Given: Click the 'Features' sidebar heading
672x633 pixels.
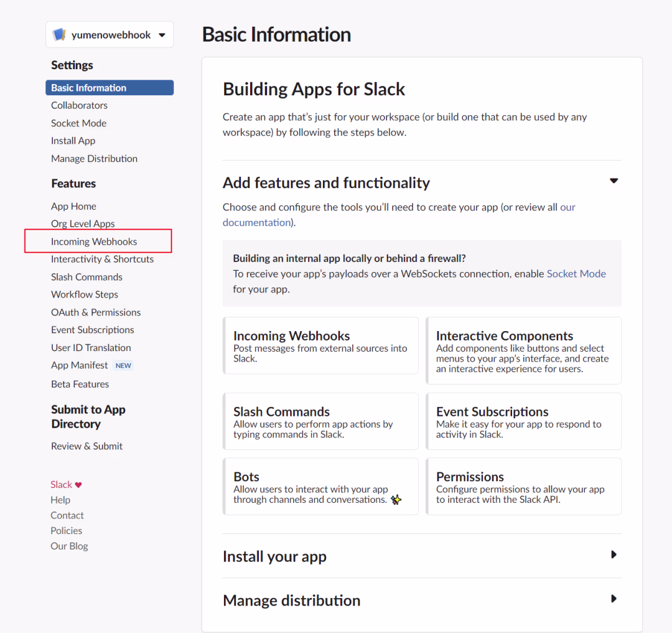Looking at the screenshot, I should [73, 184].
